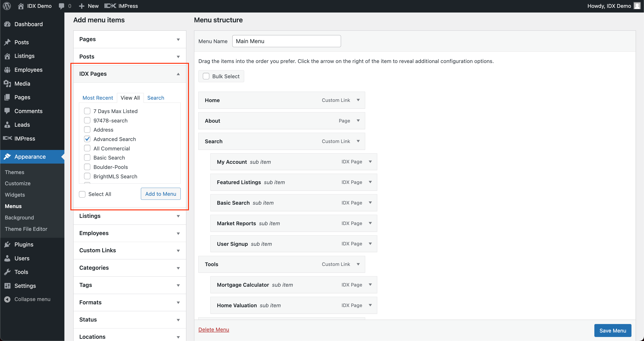The height and width of the screenshot is (341, 644).
Task: Click the Menu Name input field
Action: [x=287, y=41]
